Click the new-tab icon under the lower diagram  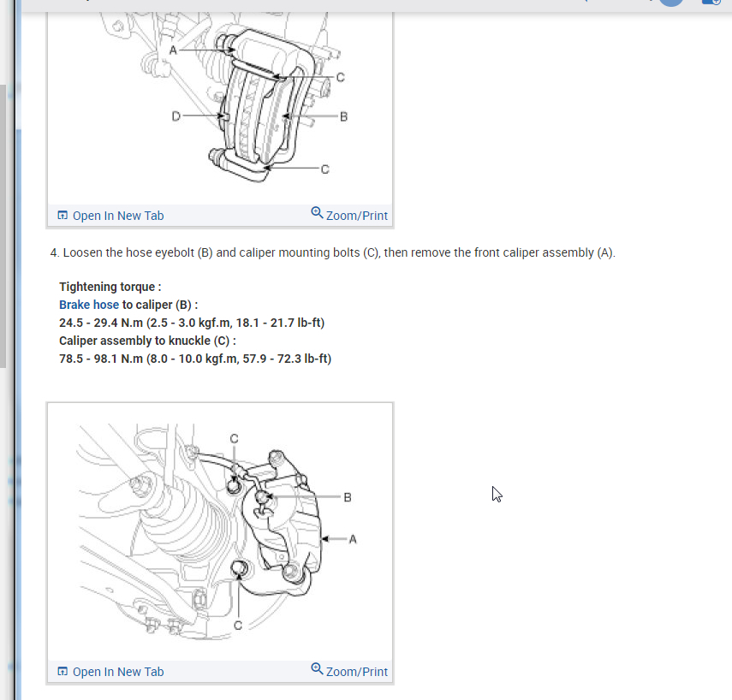point(62,671)
